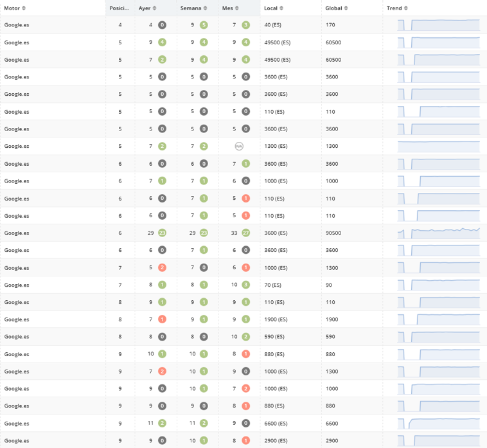Select the '590 (ES)' Local cell
This screenshot has height=448, width=487.
[274, 337]
